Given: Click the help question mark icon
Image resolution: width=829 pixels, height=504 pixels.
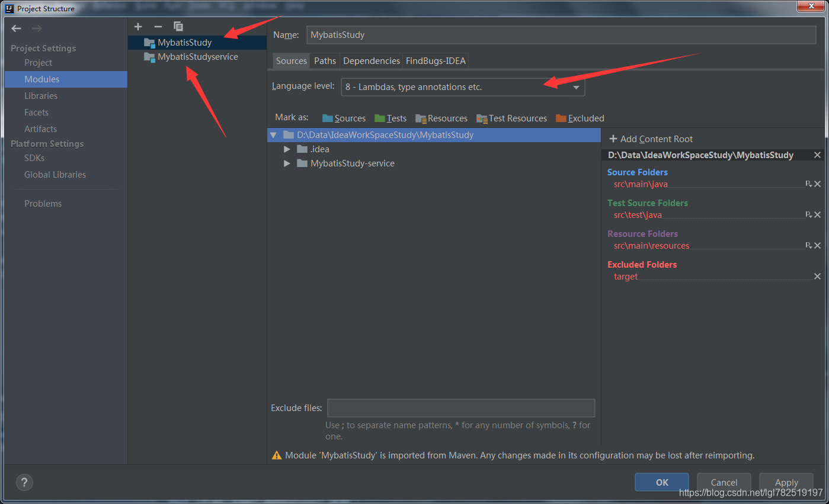Looking at the screenshot, I should tap(24, 482).
